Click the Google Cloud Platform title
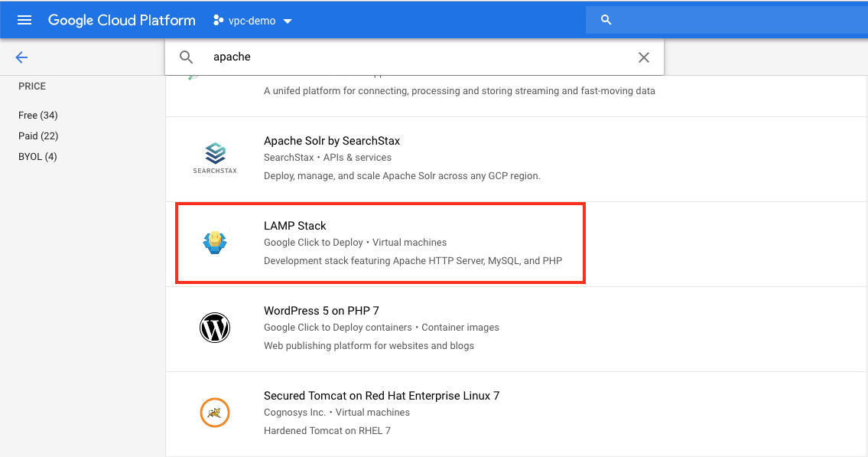Viewport: 868px width, 457px height. [x=122, y=21]
